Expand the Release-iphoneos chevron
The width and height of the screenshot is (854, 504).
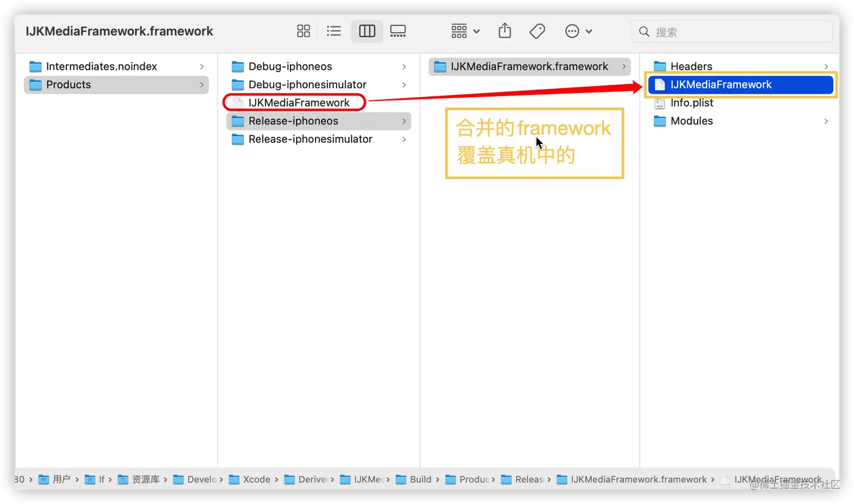404,121
